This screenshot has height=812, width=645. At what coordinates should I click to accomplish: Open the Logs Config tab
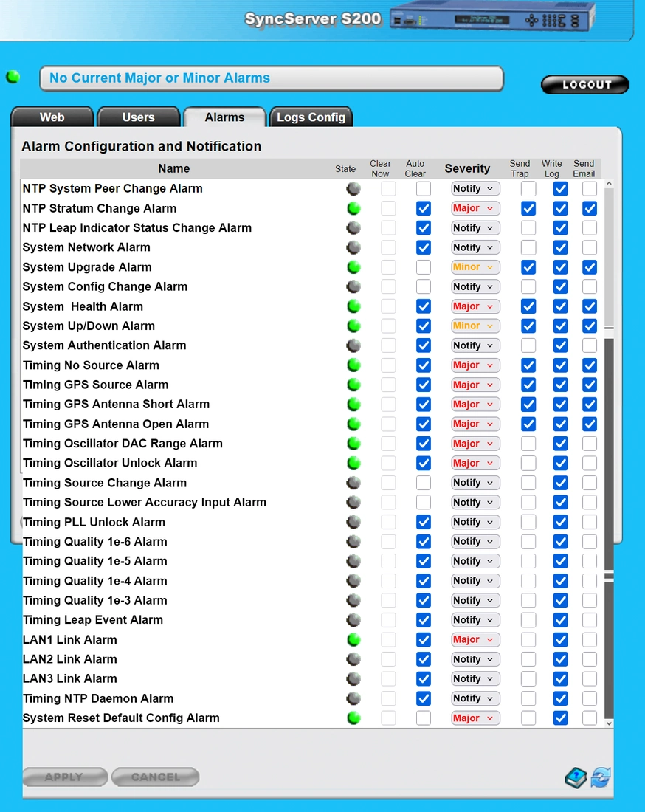311,117
